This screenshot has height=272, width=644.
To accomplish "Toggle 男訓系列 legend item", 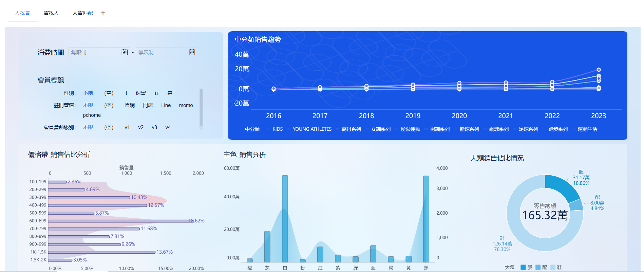I will pos(437,129).
